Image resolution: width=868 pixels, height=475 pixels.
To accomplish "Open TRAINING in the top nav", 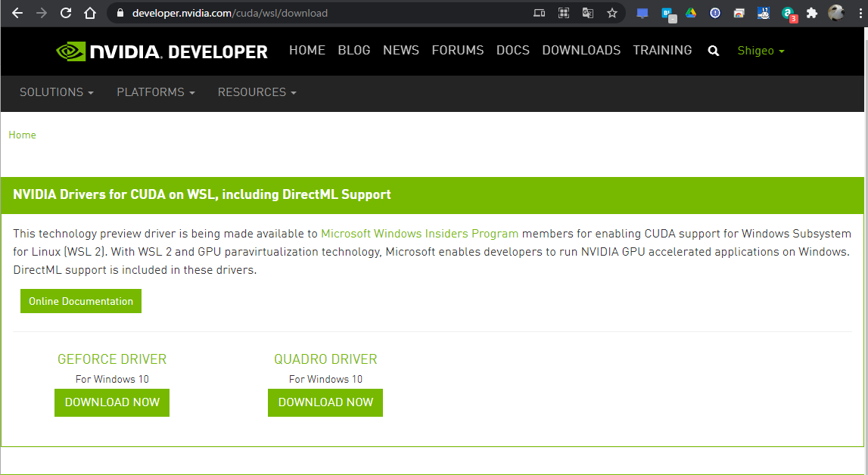I will coord(662,51).
